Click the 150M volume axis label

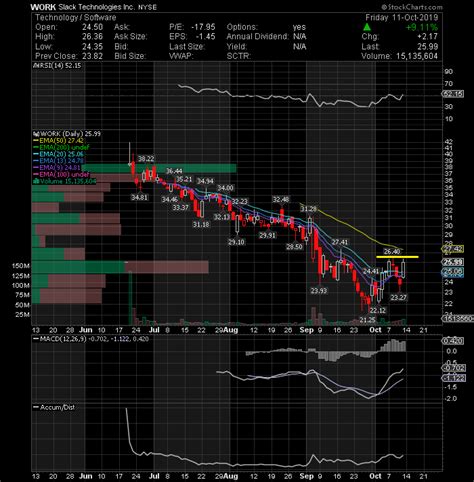21,266
